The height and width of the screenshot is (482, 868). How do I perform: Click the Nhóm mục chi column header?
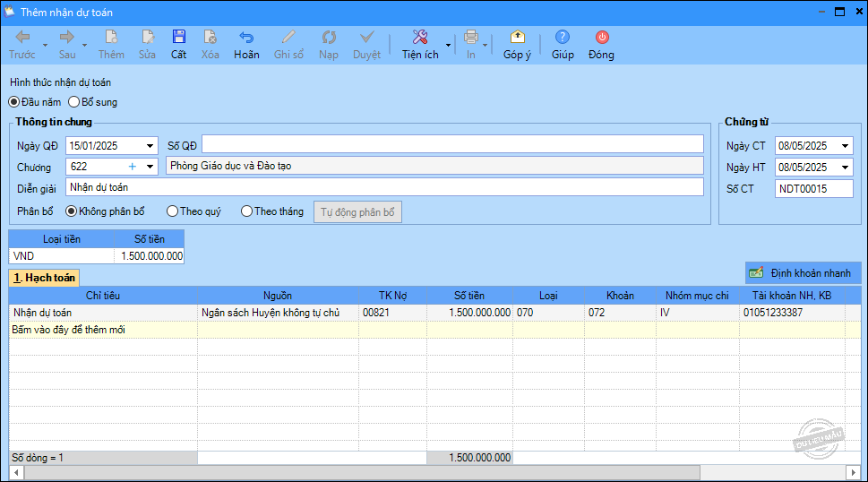[698, 296]
